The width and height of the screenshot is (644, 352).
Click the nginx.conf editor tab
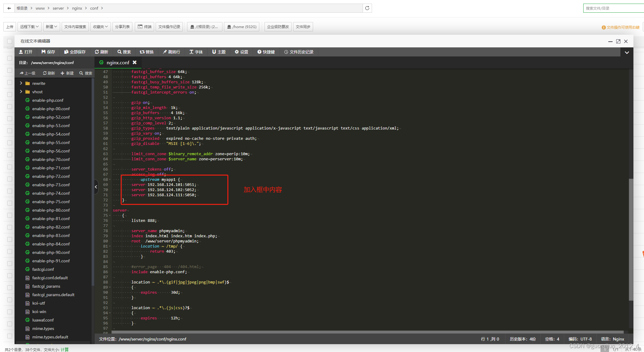coord(118,62)
